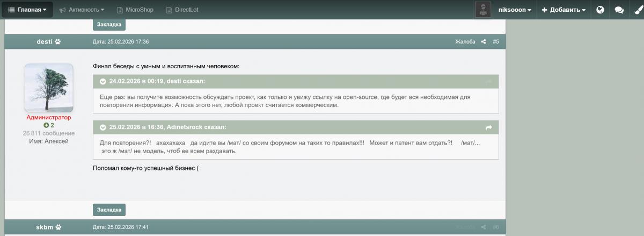Click desti's tree avatar image
644x236 pixels.
(x=49, y=88)
